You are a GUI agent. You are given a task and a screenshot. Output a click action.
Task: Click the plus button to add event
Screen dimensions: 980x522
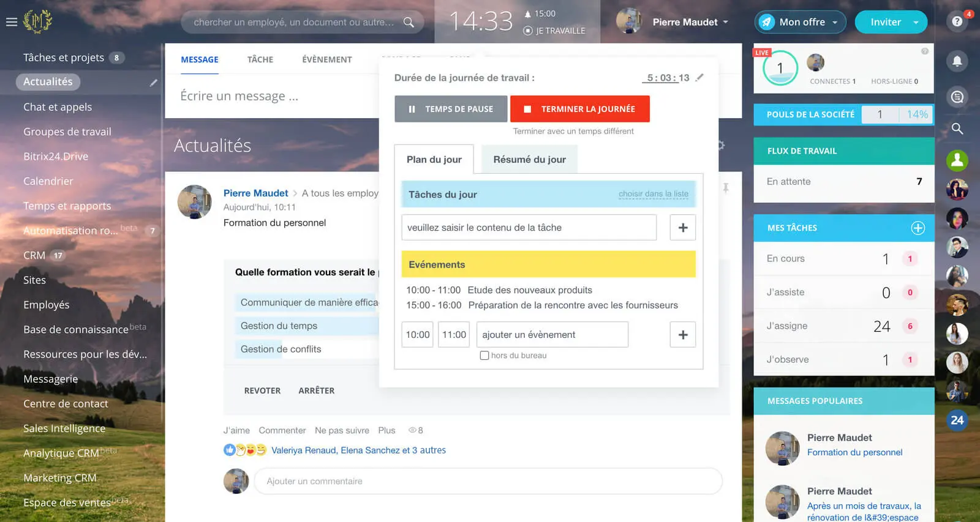tap(682, 335)
